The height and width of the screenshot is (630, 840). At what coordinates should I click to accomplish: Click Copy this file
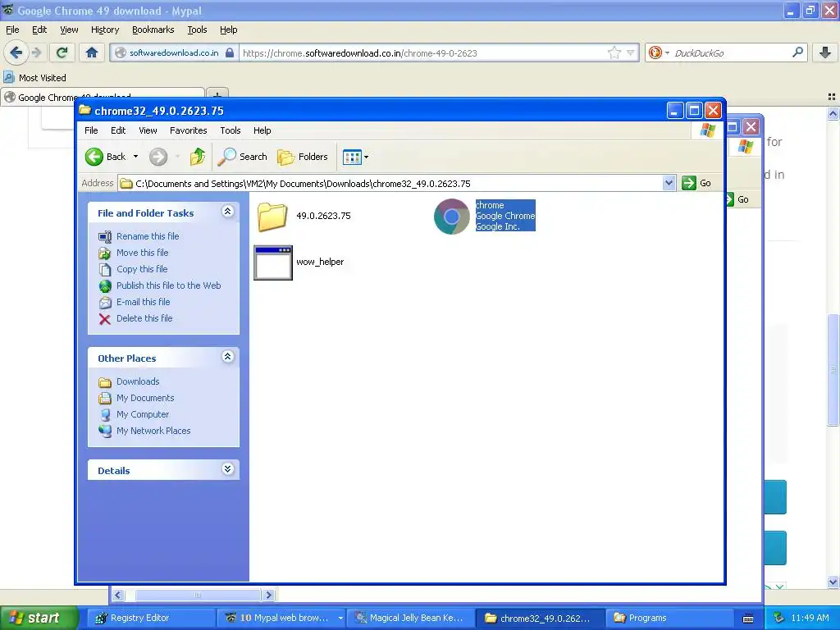[142, 269]
